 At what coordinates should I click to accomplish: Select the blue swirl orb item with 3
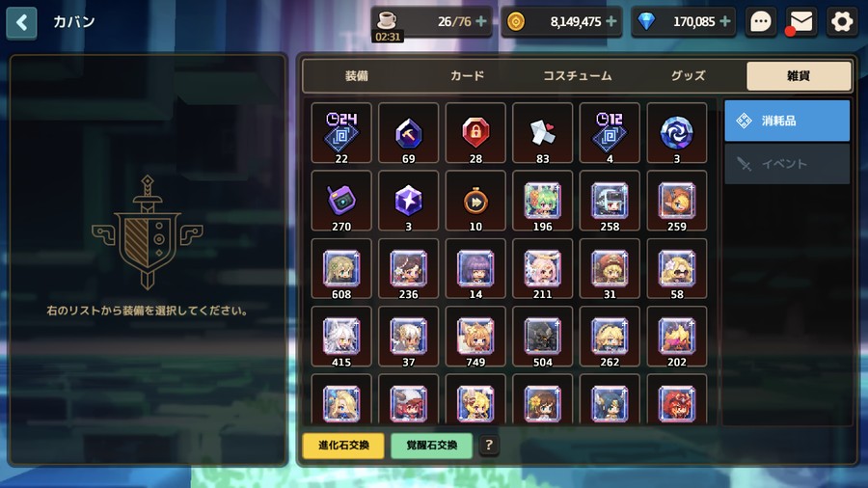pos(676,133)
